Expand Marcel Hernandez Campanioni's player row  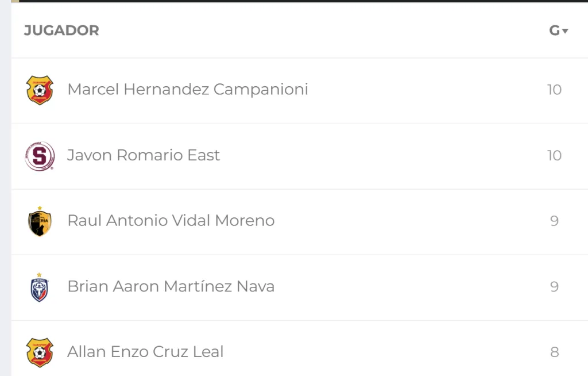188,90
